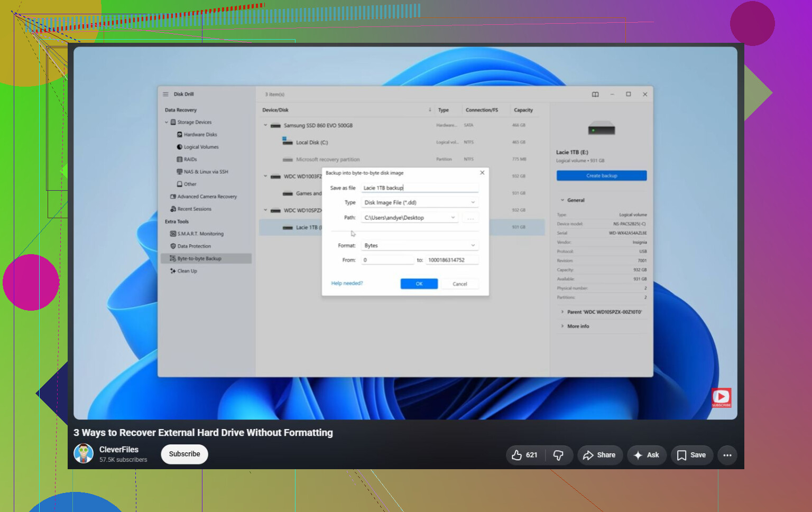812x512 pixels.
Task: Click the red subscribe watermark icon
Action: tap(721, 397)
